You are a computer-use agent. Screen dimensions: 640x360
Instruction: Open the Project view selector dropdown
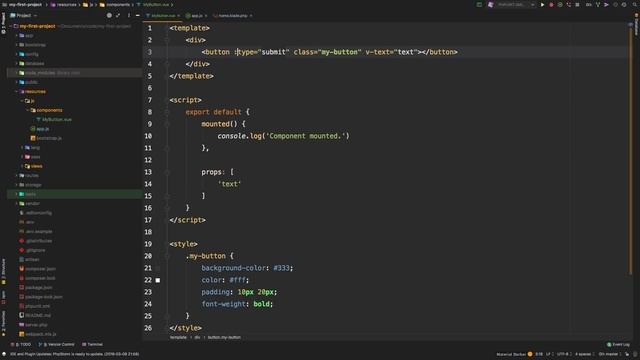click(x=24, y=16)
